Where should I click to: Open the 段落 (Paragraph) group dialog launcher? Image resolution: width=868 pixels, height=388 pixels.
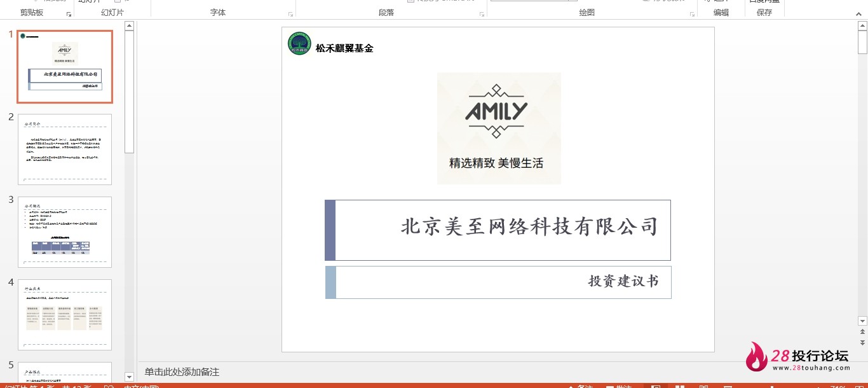click(x=482, y=13)
